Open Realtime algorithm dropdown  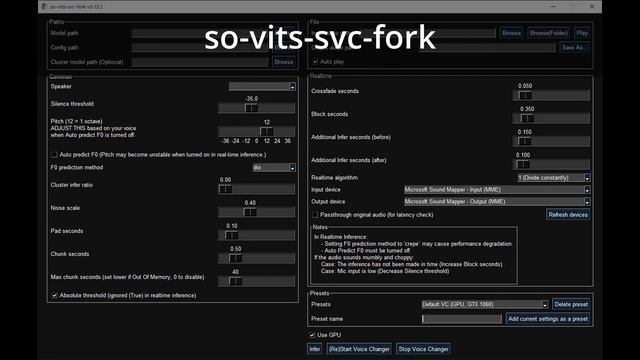pyautogui.click(x=554, y=178)
